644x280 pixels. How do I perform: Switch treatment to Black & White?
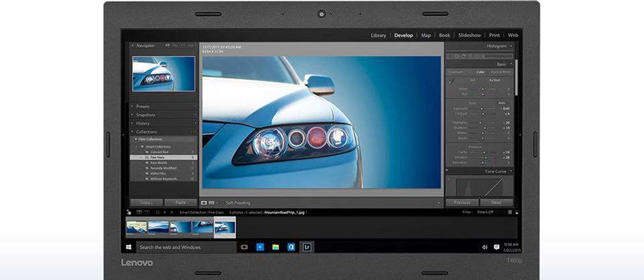click(500, 72)
